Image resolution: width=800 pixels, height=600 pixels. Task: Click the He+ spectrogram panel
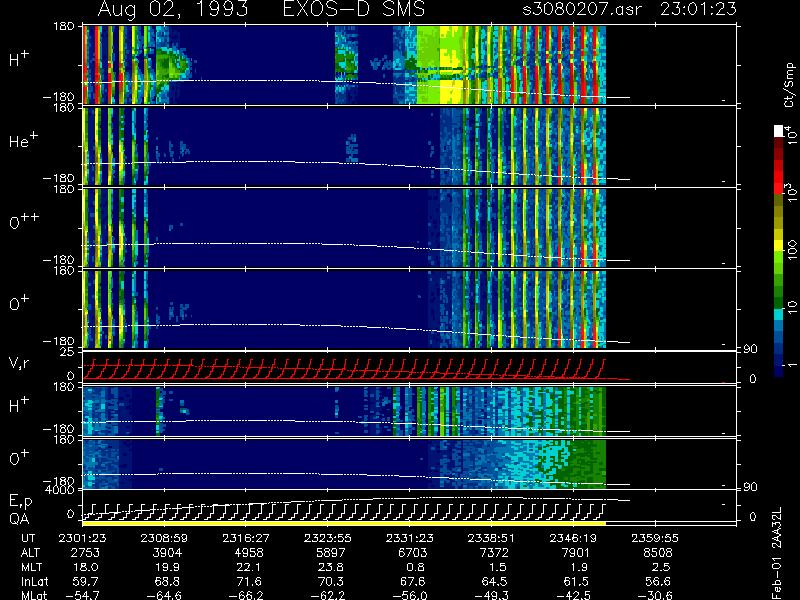(344, 146)
